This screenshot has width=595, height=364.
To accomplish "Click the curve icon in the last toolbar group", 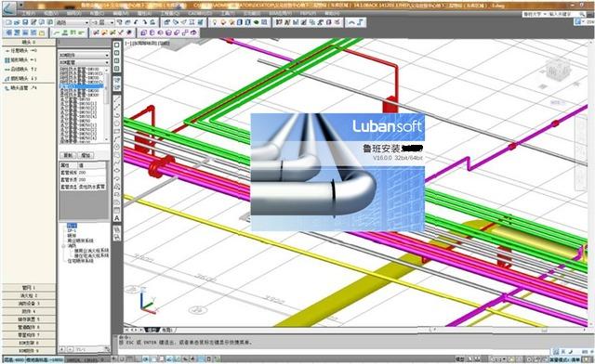I will (x=351, y=22).
